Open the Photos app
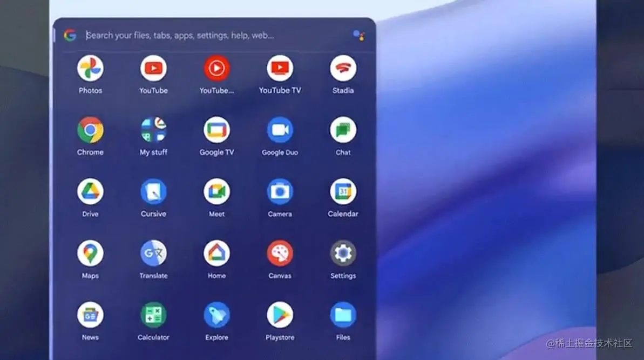Image resolution: width=644 pixels, height=360 pixels. click(90, 68)
